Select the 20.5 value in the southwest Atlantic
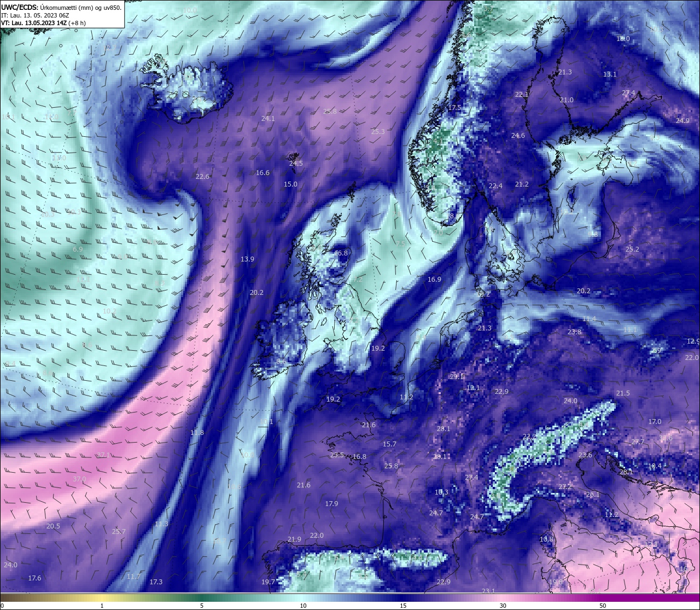700x610 pixels. coord(53,526)
